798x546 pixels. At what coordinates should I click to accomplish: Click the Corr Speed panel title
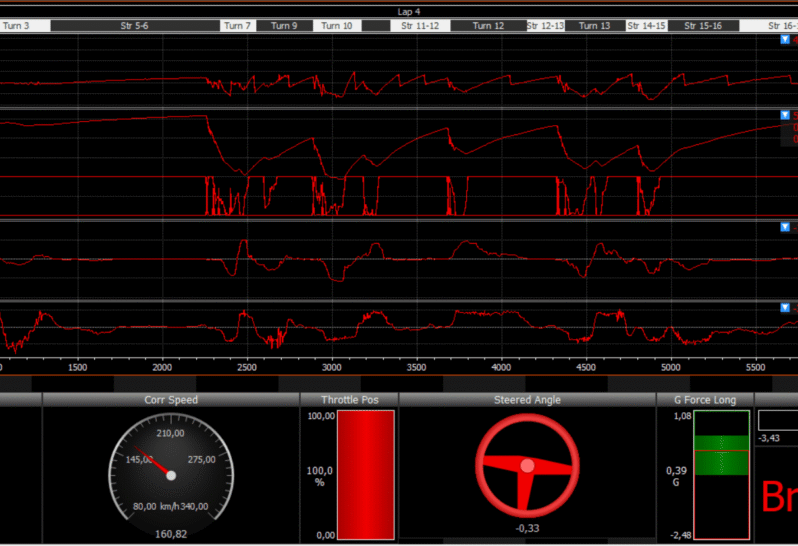[170, 399]
